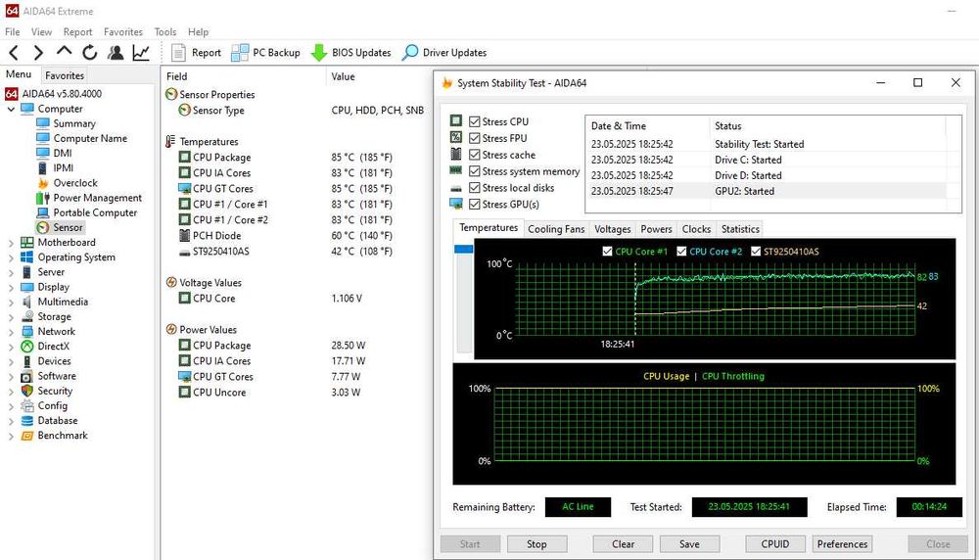Click the GPU stress monitor icon
979x560 pixels.
coord(456,204)
